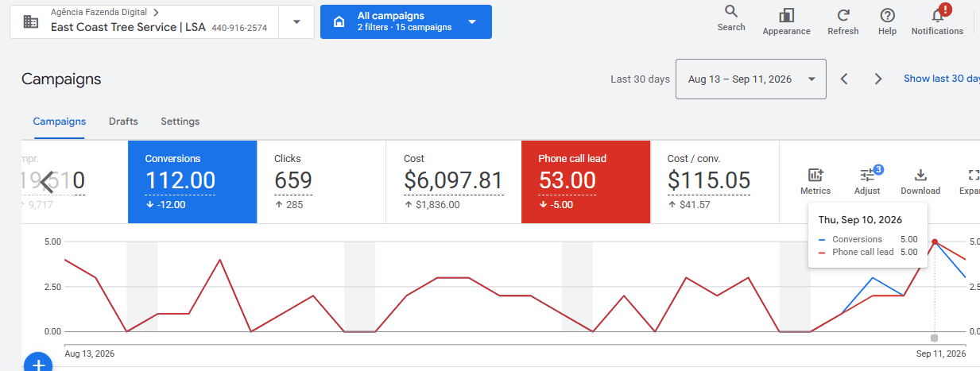Select the Cost / conv. scorecard
Screen dimensions: 980x371
(715, 182)
